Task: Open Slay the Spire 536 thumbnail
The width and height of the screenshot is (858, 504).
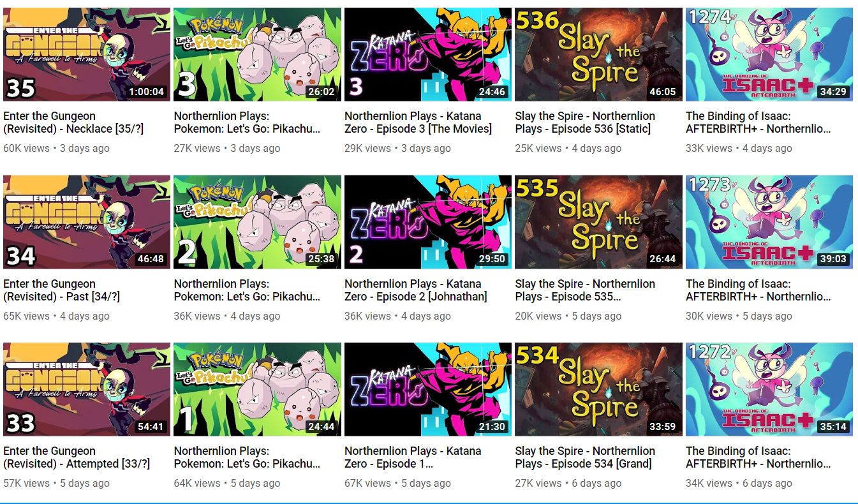Action: click(x=598, y=54)
